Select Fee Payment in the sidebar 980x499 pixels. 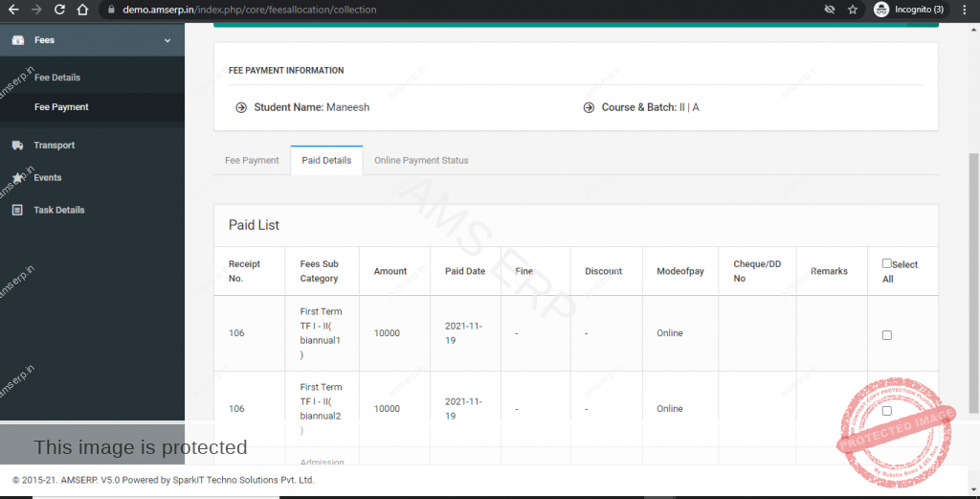(x=61, y=107)
